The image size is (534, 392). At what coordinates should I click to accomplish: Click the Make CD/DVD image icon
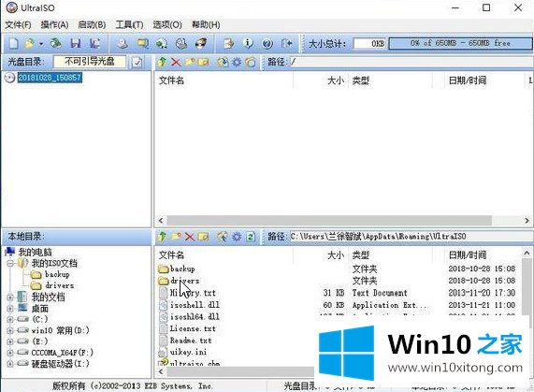123,44
